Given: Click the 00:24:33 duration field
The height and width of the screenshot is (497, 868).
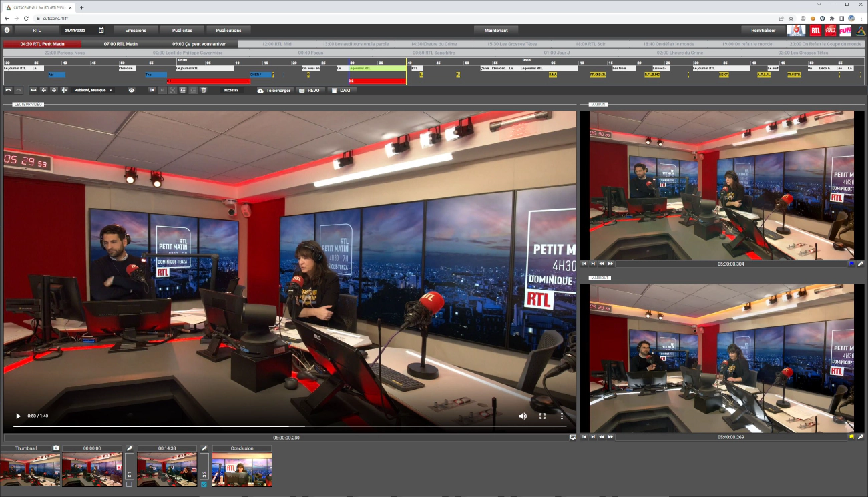Looking at the screenshot, I should click(231, 90).
